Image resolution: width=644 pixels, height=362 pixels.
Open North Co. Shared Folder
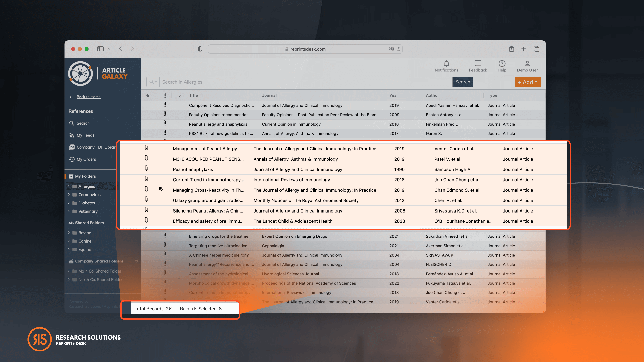100,280
